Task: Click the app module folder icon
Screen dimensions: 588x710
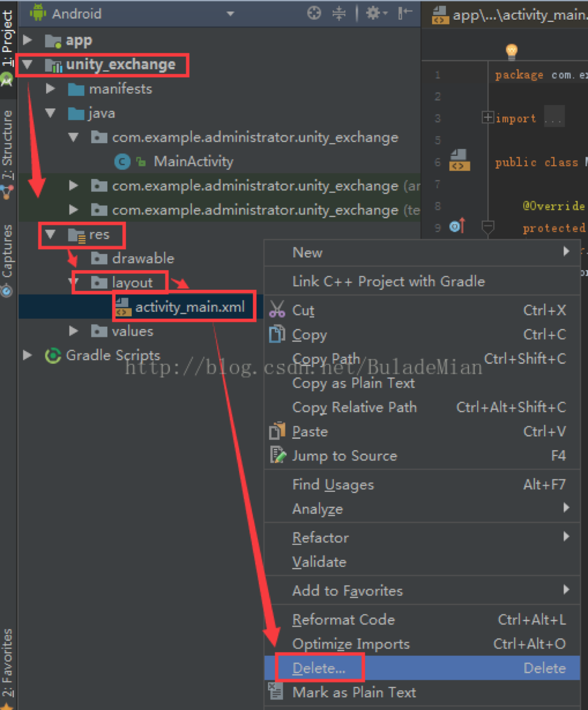Action: [x=53, y=41]
